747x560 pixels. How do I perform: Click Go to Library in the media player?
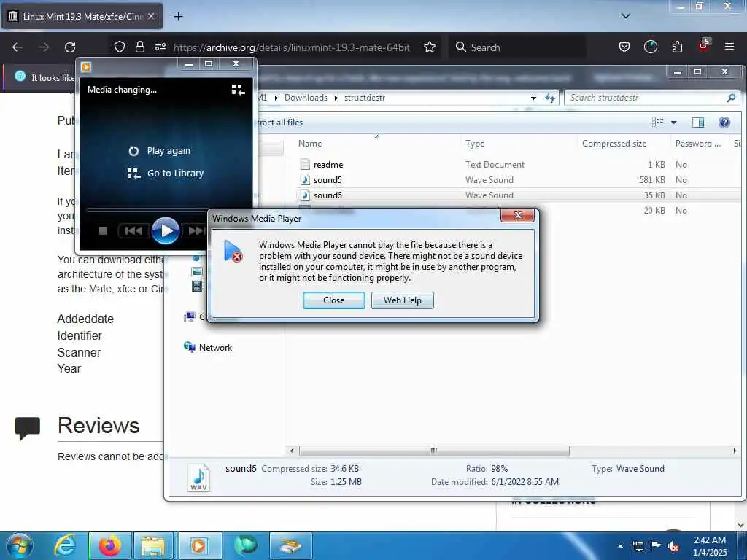pos(166,174)
